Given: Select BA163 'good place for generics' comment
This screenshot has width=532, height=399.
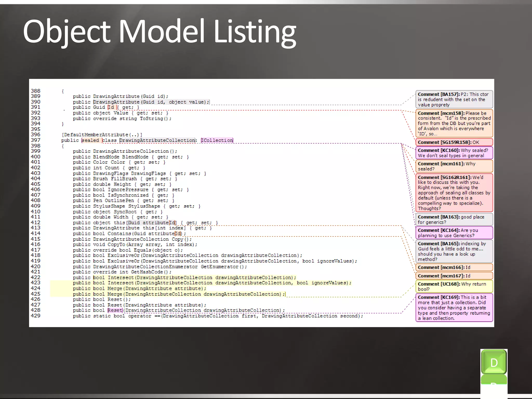Looking at the screenshot, I should 454,220.
